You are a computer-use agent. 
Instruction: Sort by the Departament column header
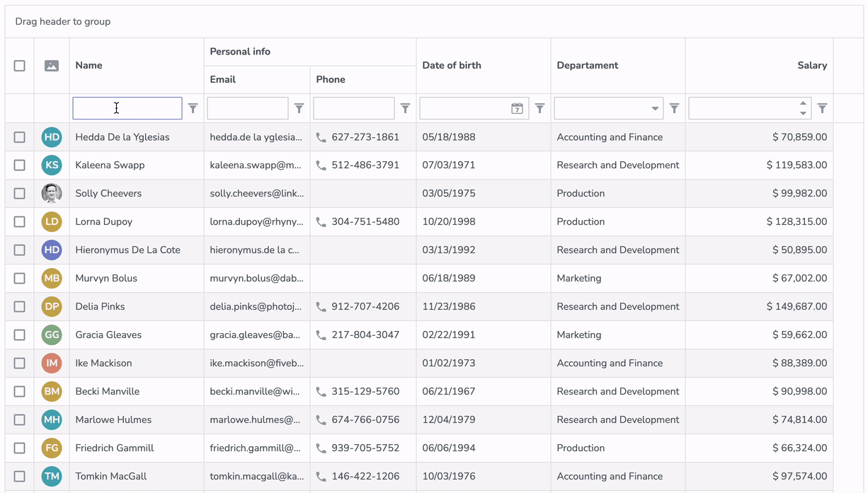click(618, 66)
